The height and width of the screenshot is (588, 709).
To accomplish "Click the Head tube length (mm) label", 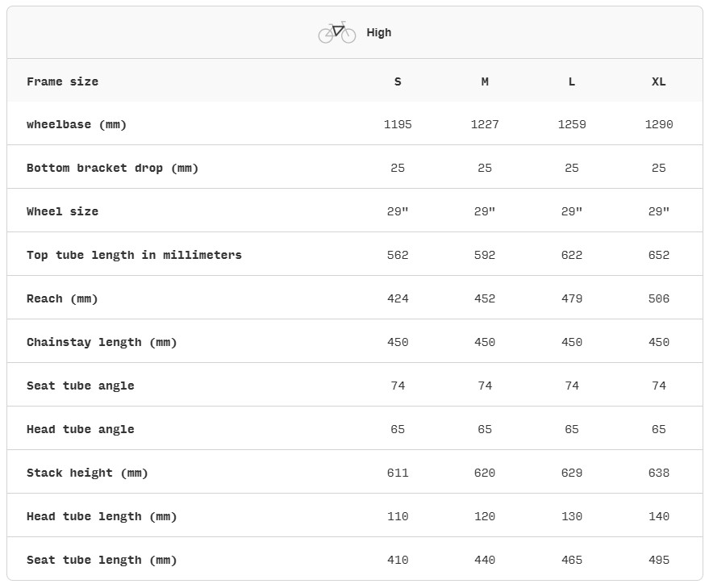I will coord(102,516).
